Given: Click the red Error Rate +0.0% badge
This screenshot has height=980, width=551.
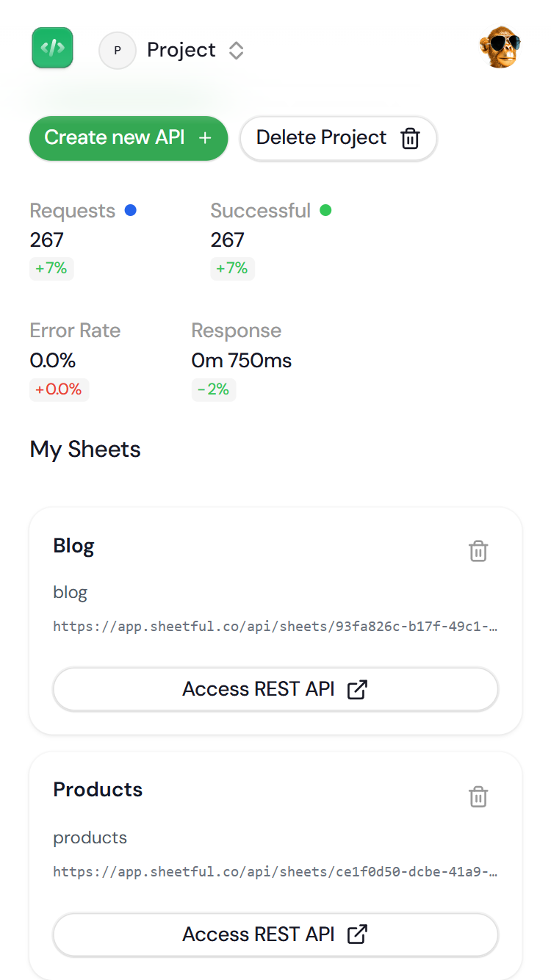Looking at the screenshot, I should tap(59, 389).
